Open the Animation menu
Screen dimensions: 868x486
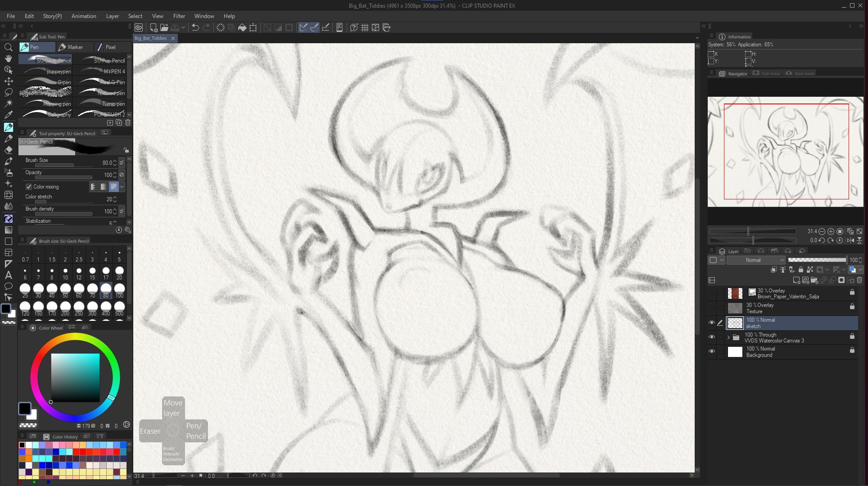(84, 16)
